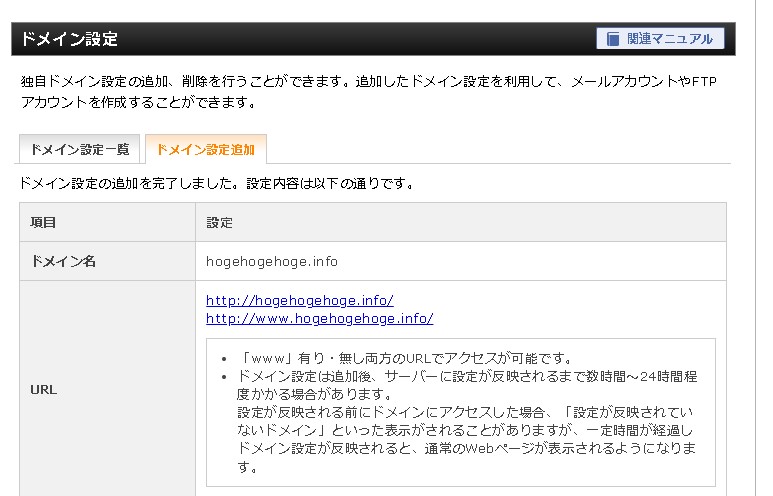
Task: Click the bullet marker before ドメイン設定は追加後
Action: [226, 376]
